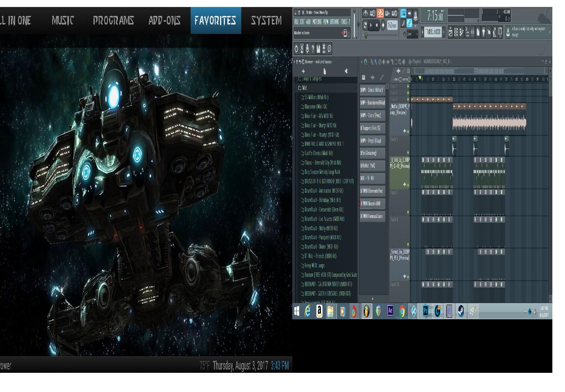Click the download arrow icon beside news panel
Screen dimensions: 565x392
pos(508,32)
